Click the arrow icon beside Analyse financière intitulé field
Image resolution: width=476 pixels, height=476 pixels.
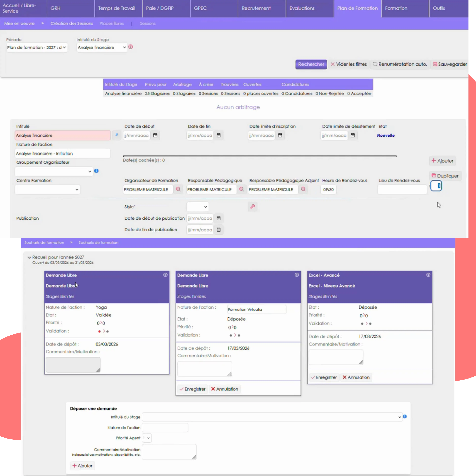(x=117, y=135)
